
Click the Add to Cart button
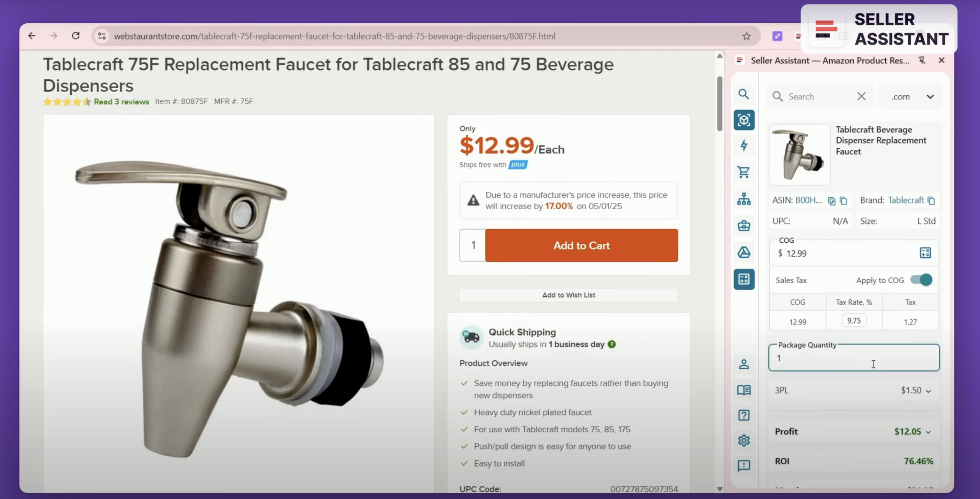[x=581, y=245]
